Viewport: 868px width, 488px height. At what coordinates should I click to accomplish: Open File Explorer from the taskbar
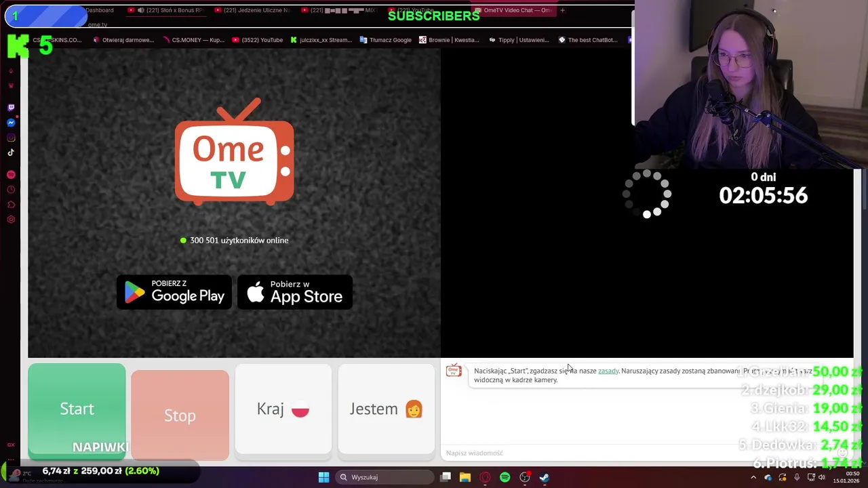tap(465, 477)
